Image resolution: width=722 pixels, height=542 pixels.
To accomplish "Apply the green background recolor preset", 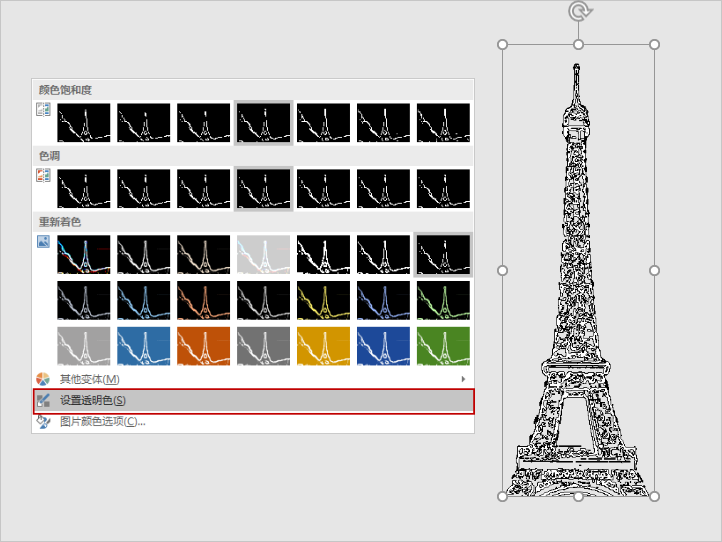I will click(x=443, y=346).
